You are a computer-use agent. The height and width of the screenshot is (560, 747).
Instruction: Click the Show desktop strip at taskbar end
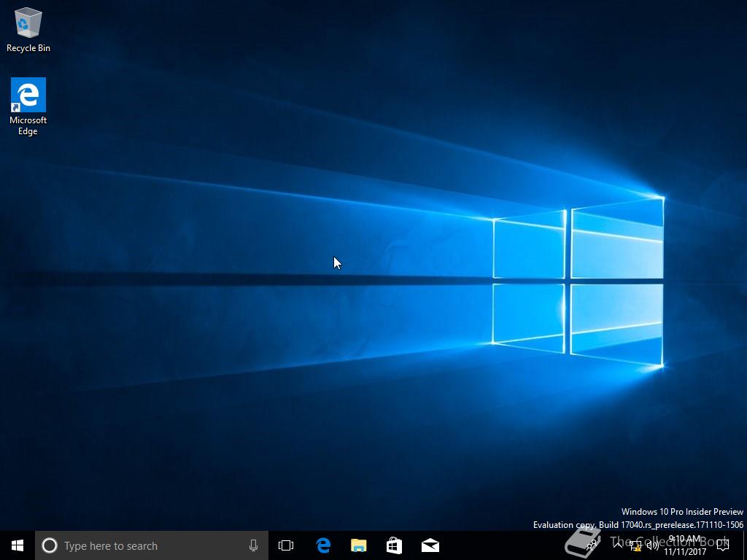tap(745, 545)
